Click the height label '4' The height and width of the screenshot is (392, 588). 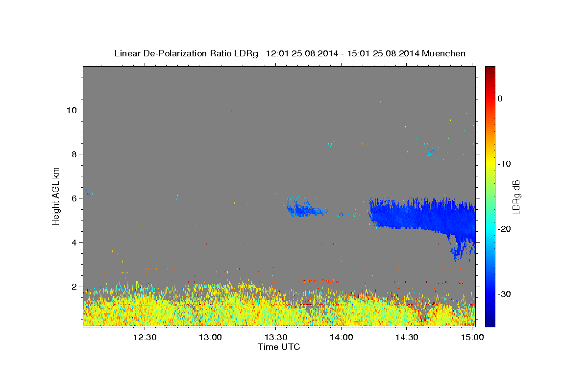(x=75, y=243)
